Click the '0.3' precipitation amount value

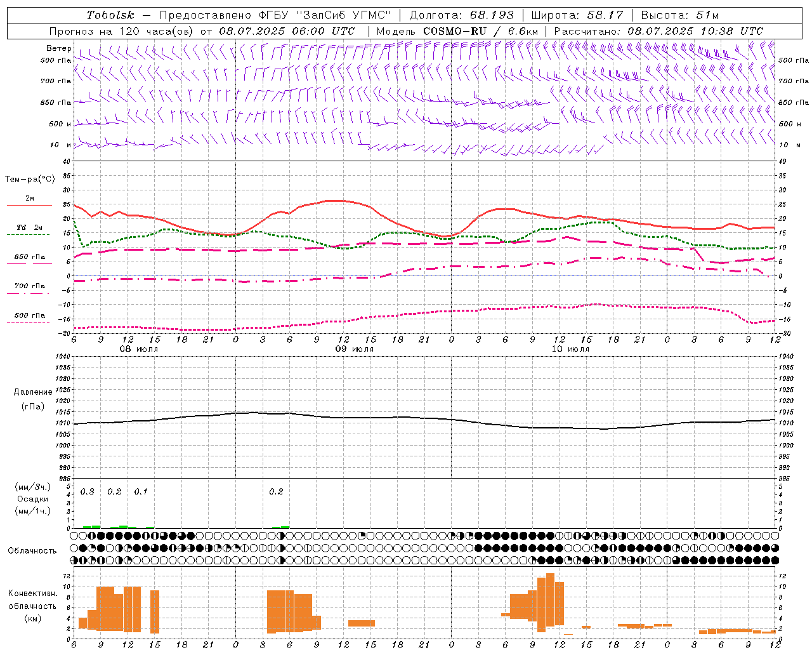88,492
